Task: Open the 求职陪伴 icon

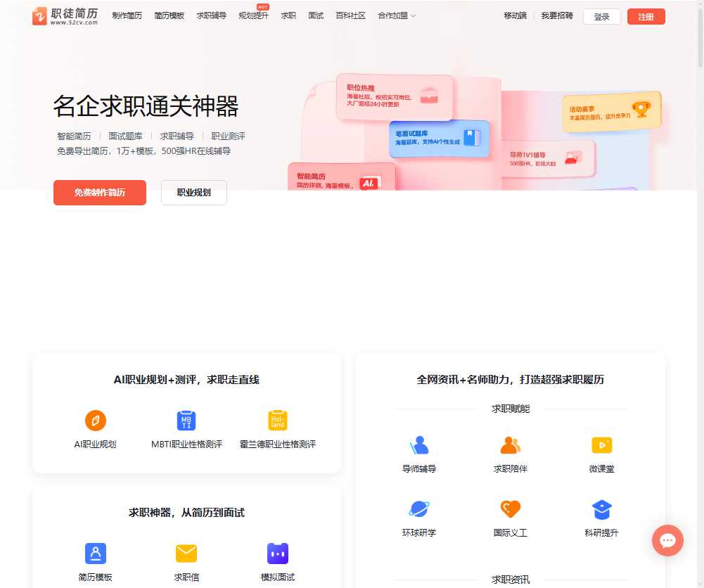Action: 510,443
